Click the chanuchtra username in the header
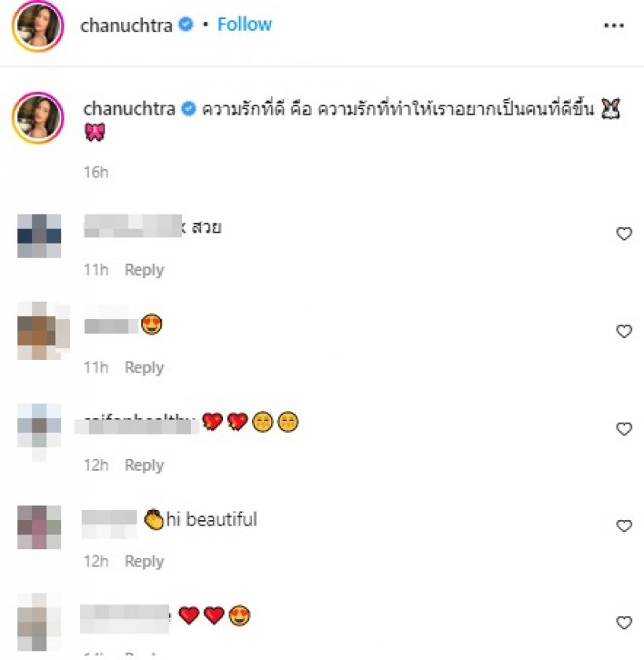Image resolution: width=644 pixels, height=660 pixels. 126,26
